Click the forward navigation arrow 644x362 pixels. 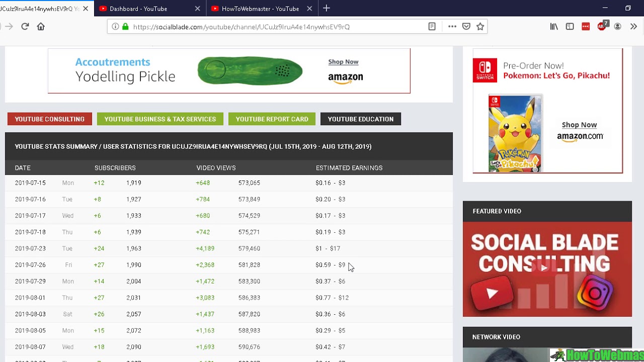[9, 27]
